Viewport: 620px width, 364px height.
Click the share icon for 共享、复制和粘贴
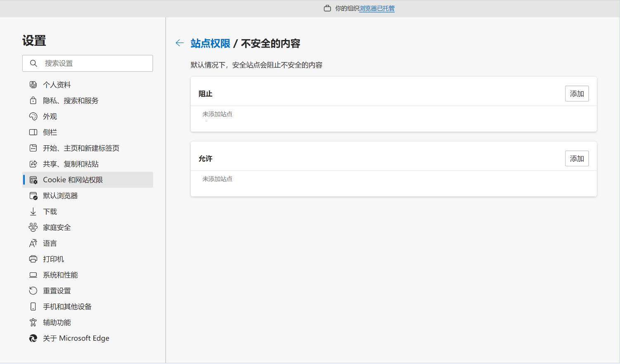[x=33, y=164]
